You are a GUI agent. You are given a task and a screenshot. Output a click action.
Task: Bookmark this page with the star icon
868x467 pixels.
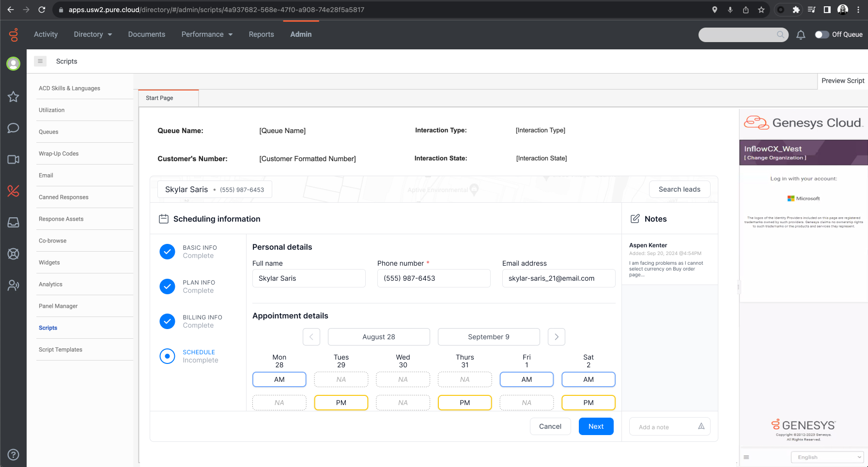point(761,10)
